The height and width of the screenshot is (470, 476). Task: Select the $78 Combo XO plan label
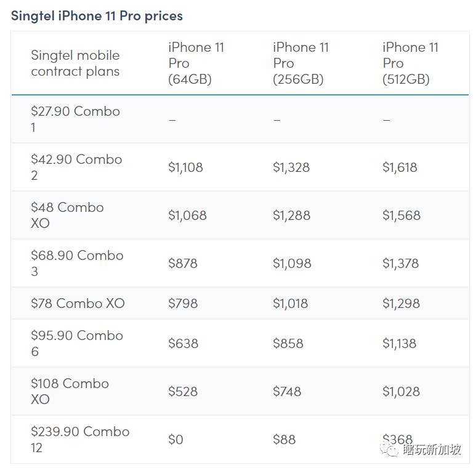(78, 303)
